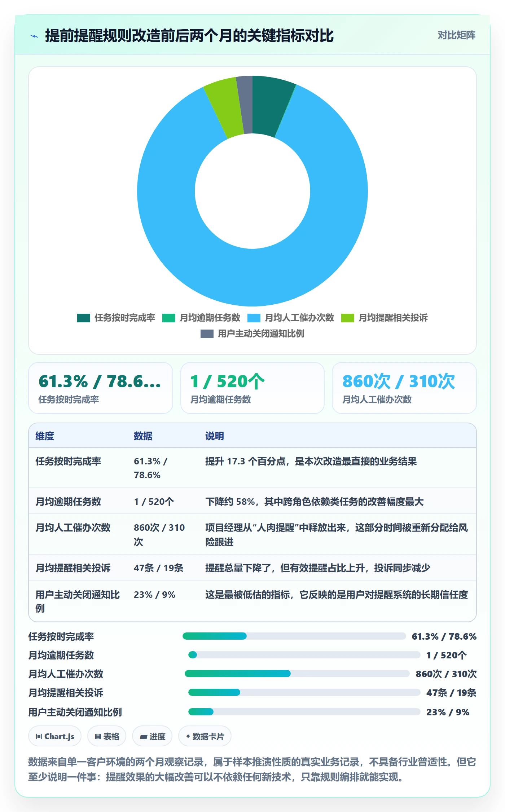This screenshot has width=505, height=812.
Task: Click description starting 下降约 58%
Action: (x=315, y=502)
